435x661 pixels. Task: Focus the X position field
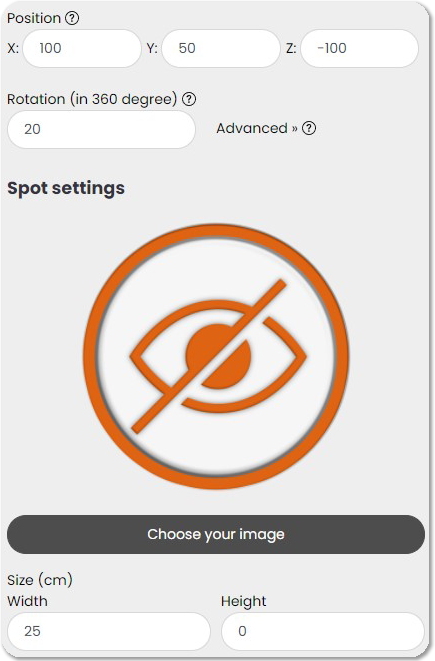click(x=82, y=48)
